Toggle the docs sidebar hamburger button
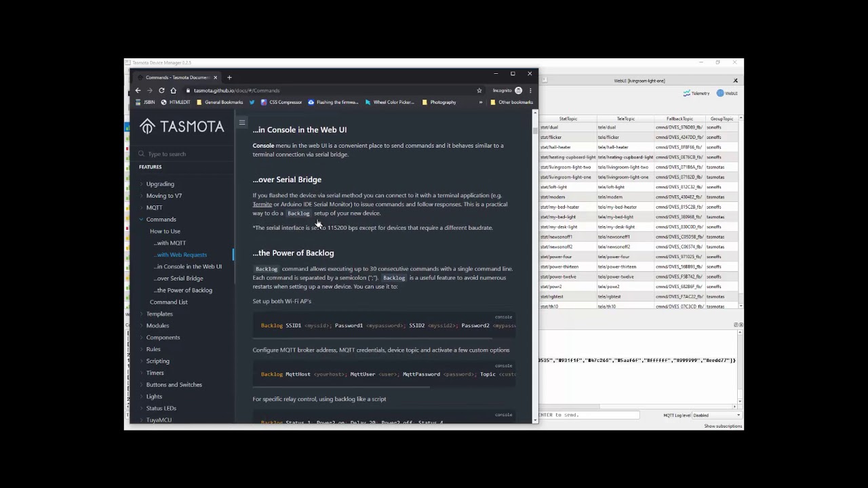This screenshot has width=868, height=488. (x=242, y=123)
